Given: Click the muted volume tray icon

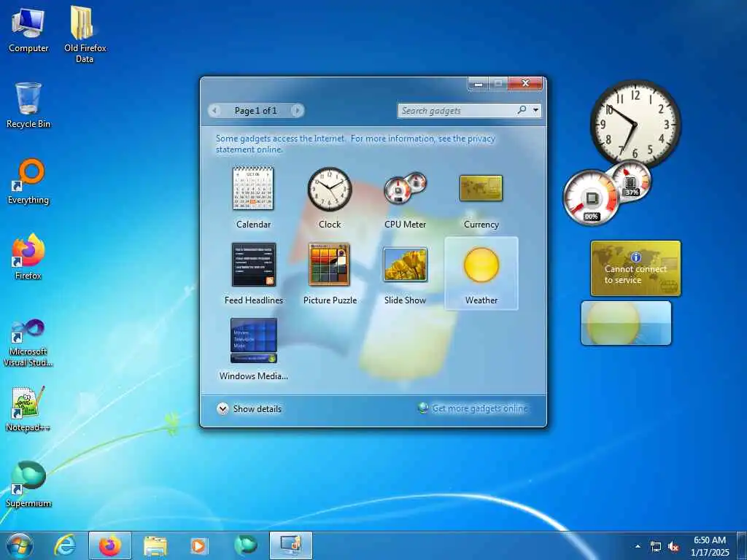Looking at the screenshot, I should coord(673,546).
